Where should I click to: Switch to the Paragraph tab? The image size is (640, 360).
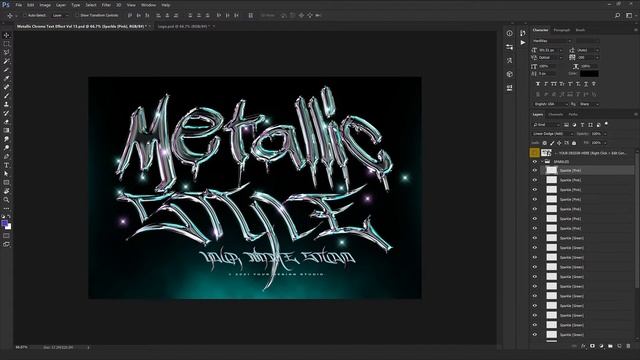562,30
